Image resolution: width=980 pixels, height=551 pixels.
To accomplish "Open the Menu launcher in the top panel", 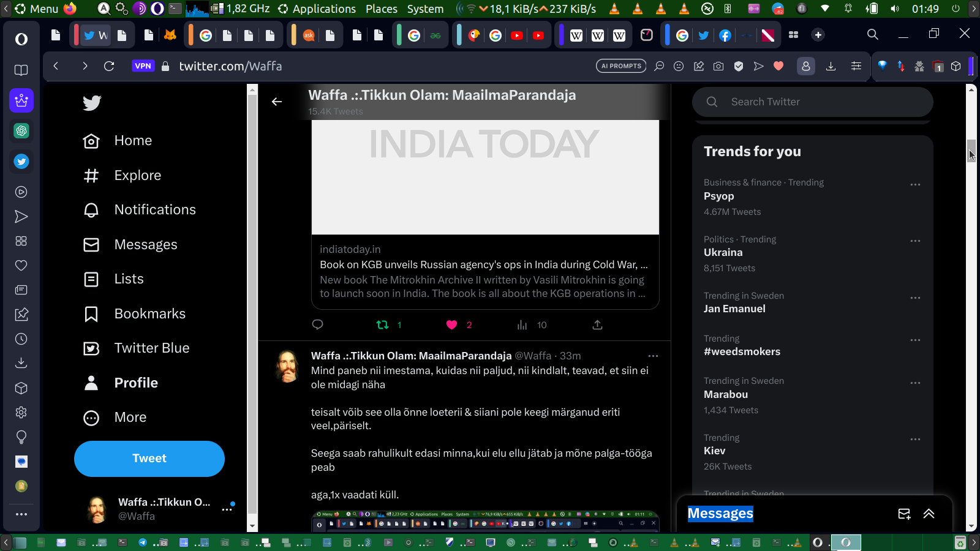I will [x=37, y=9].
